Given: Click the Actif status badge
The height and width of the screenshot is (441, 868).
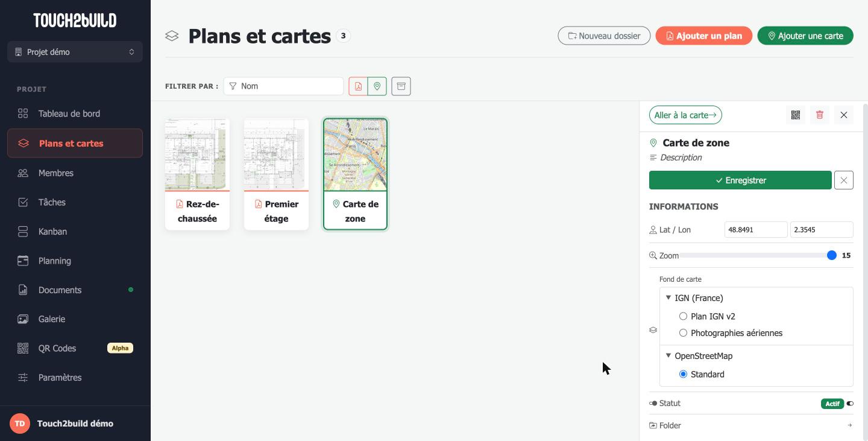Looking at the screenshot, I should pos(832,404).
